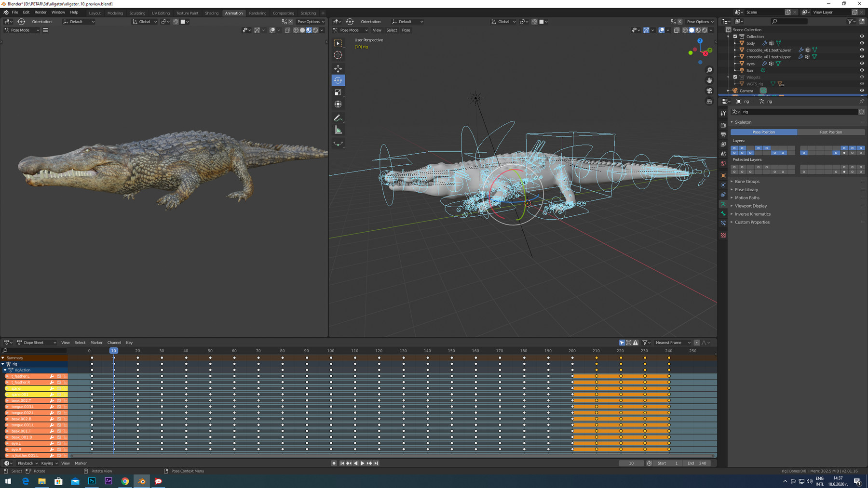Open the World properties tab
Viewport: 868px width, 488px height.
coord(723,162)
